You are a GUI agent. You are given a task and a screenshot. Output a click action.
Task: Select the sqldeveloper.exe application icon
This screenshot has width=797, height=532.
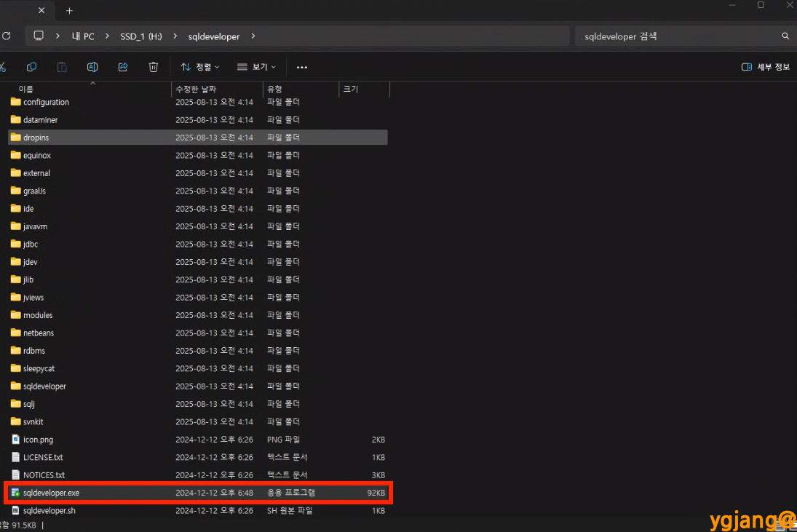point(16,493)
